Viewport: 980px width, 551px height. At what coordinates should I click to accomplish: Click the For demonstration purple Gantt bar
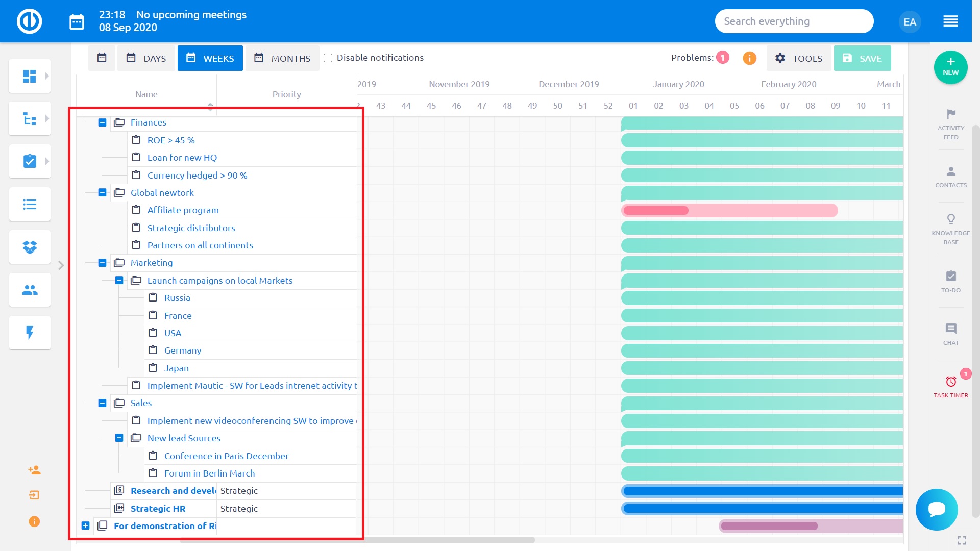(x=811, y=526)
